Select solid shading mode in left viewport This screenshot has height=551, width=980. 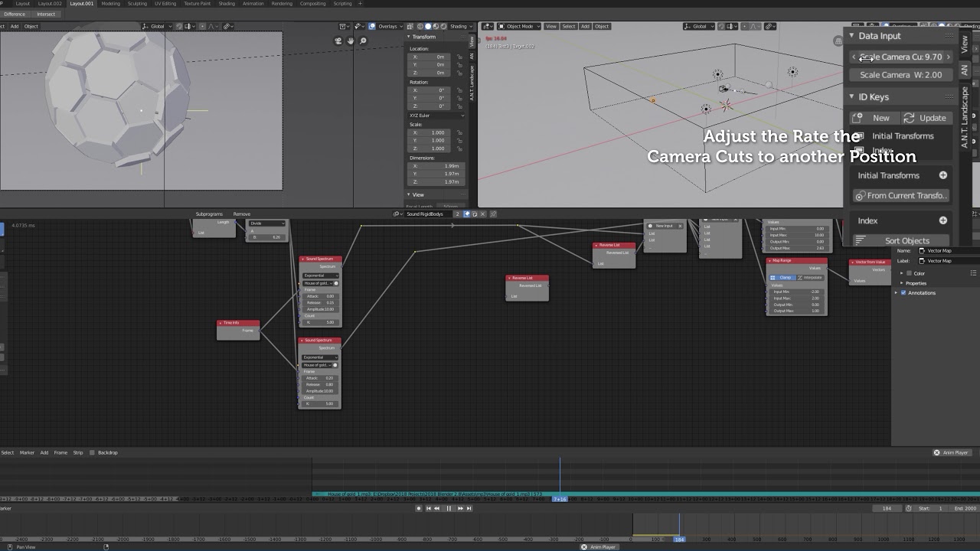coord(428,26)
